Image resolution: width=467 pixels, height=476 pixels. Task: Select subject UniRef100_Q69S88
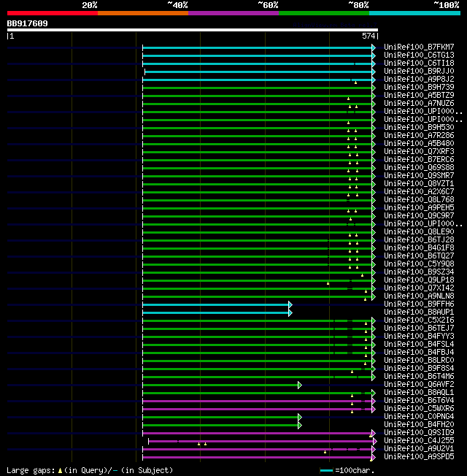coord(419,168)
